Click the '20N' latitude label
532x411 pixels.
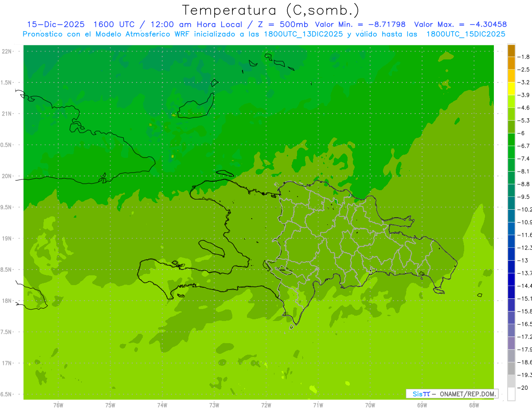(x=6, y=176)
